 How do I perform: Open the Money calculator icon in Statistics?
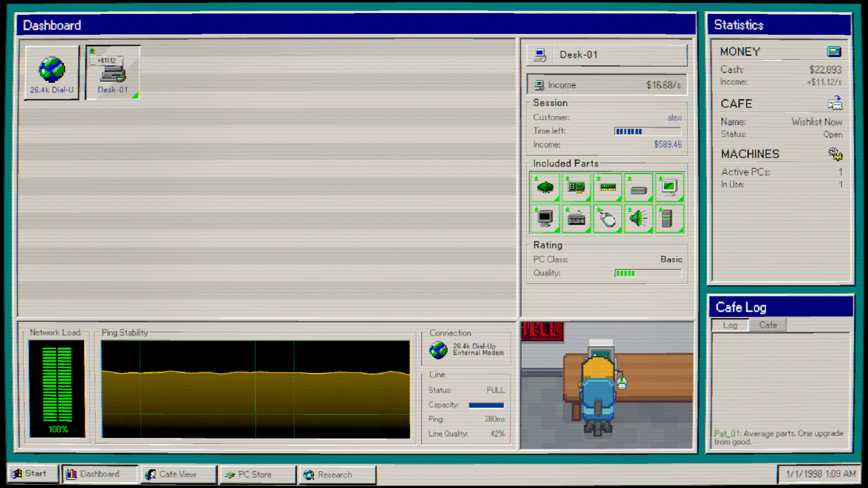[834, 52]
